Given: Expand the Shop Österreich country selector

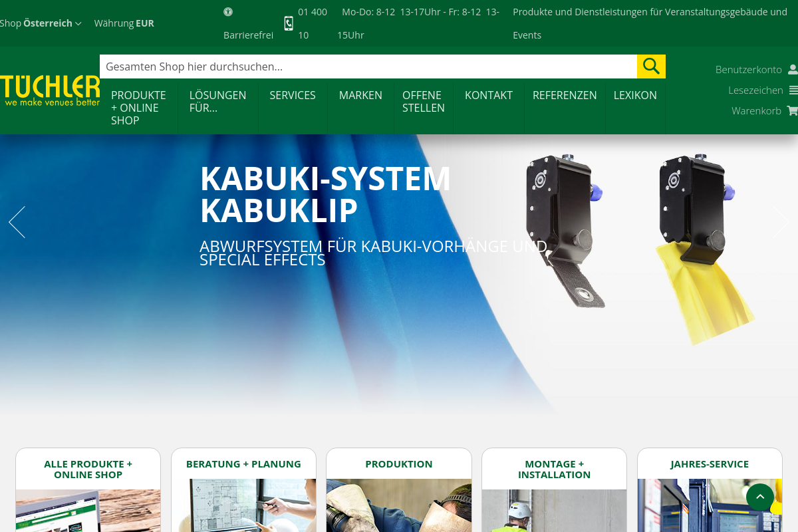Looking at the screenshot, I should point(41,23).
